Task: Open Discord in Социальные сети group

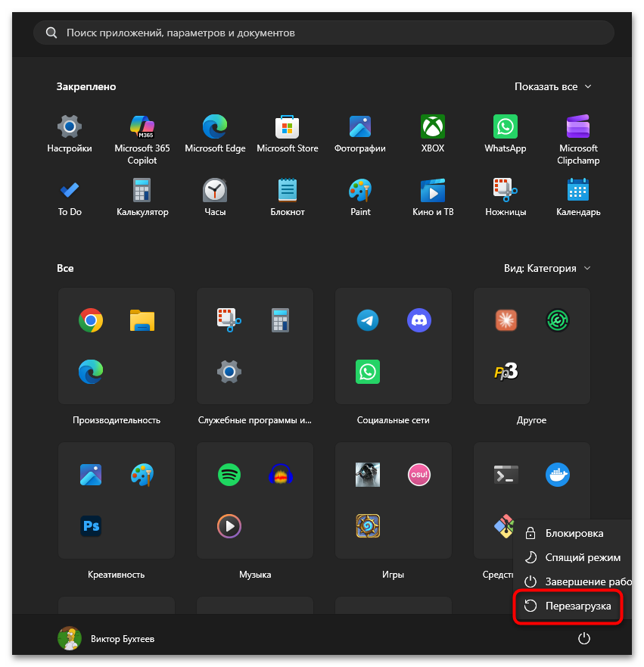Action: [x=419, y=320]
